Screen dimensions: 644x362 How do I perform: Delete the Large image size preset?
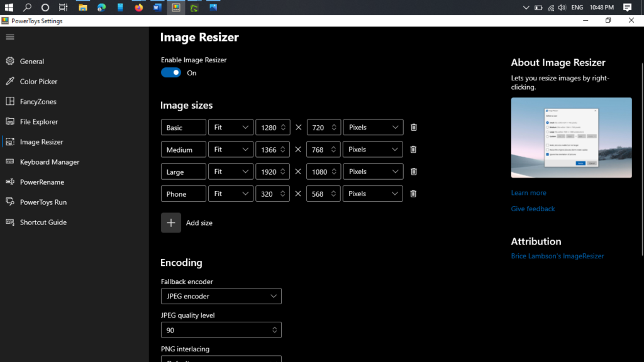pyautogui.click(x=414, y=172)
